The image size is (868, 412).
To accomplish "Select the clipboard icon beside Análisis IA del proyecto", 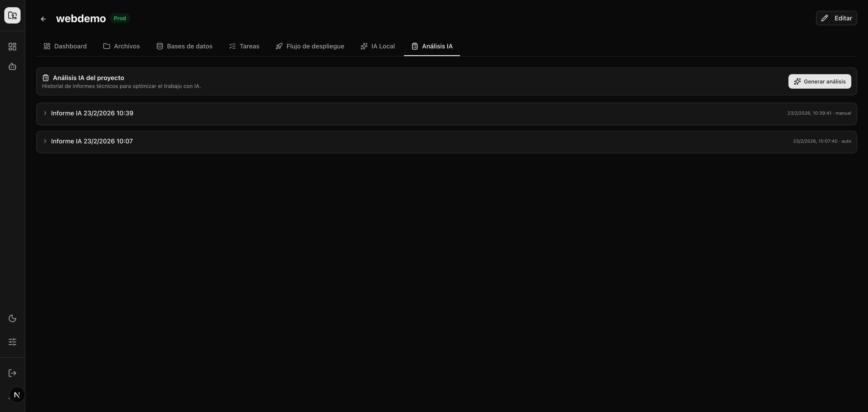I will pos(46,78).
